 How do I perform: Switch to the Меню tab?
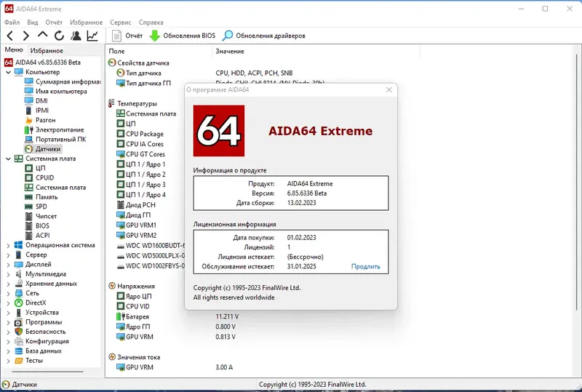click(x=14, y=49)
